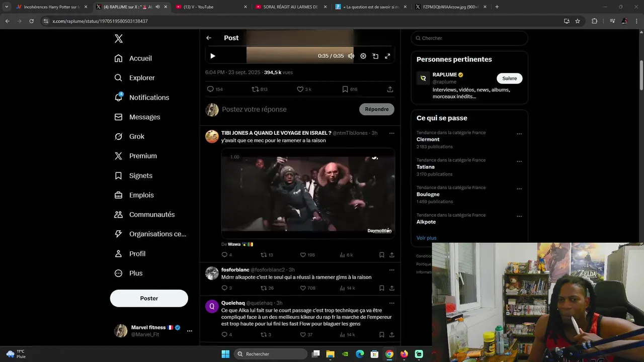Like the main post with 3 k likes
Viewport: 644px width, 362px height.
tap(304, 89)
